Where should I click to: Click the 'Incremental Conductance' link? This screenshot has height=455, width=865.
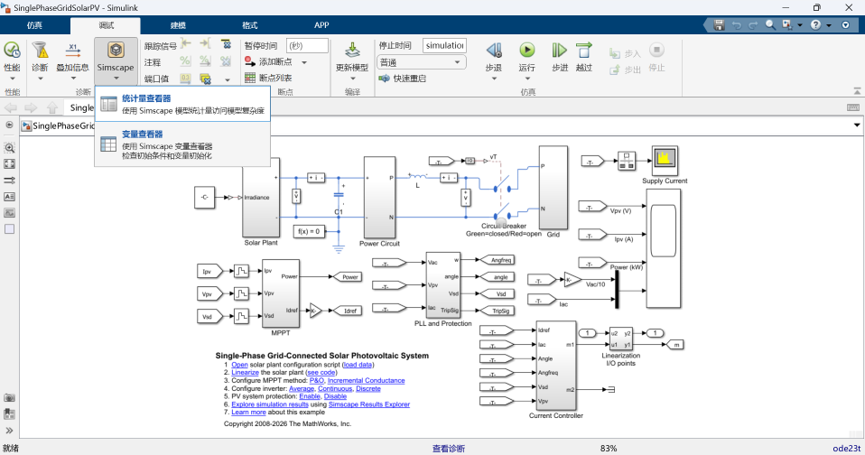coord(366,381)
